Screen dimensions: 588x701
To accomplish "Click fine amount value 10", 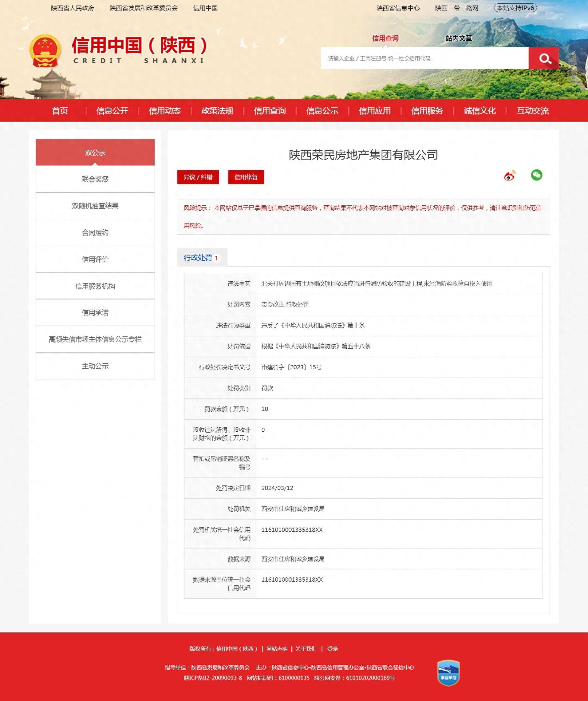I will (x=265, y=409).
